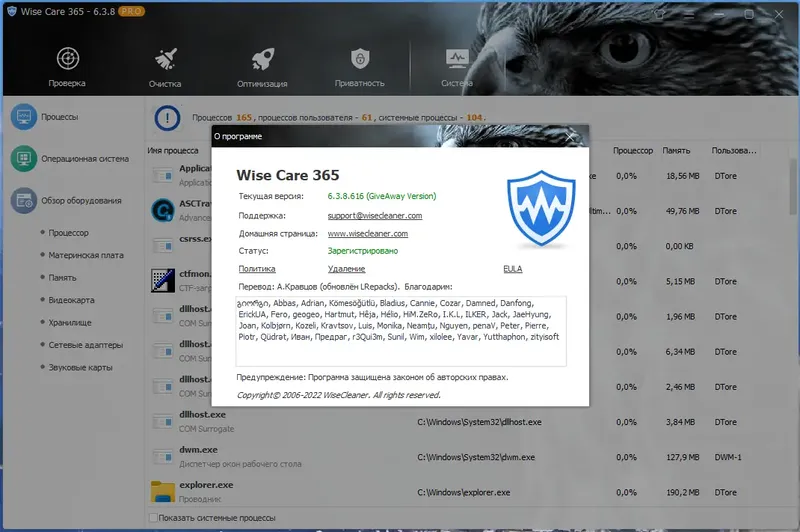Open Память hardware item

[x=62, y=277]
